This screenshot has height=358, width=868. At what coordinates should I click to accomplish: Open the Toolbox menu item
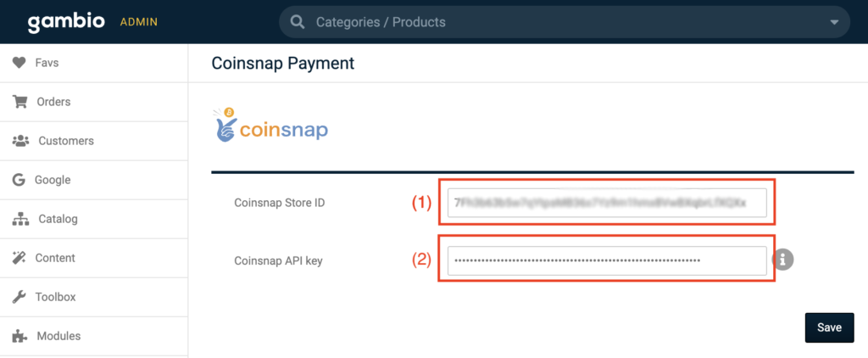tap(55, 297)
